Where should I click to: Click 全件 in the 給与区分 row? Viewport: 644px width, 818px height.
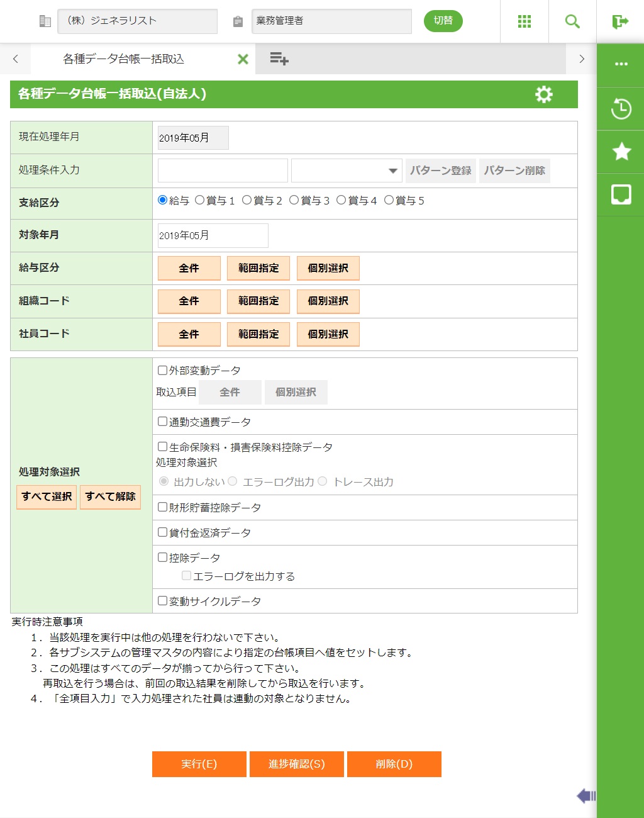point(189,268)
